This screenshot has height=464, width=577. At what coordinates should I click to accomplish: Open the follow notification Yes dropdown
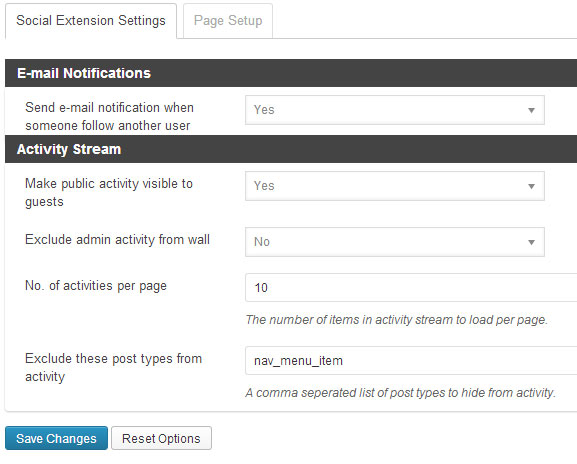click(x=395, y=110)
